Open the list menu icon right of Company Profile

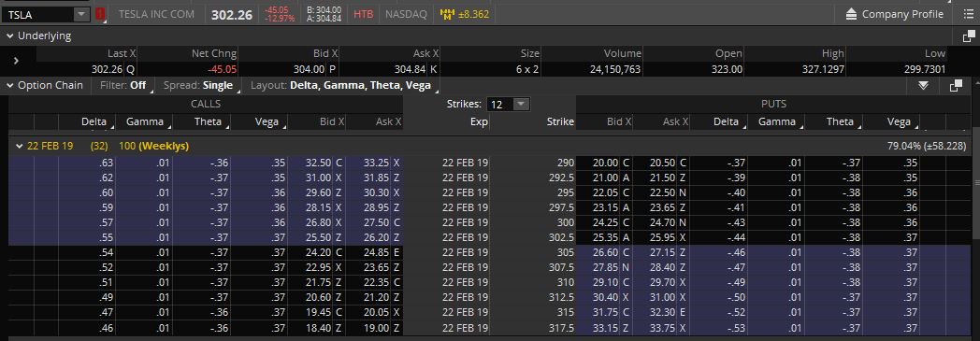pyautogui.click(x=968, y=14)
